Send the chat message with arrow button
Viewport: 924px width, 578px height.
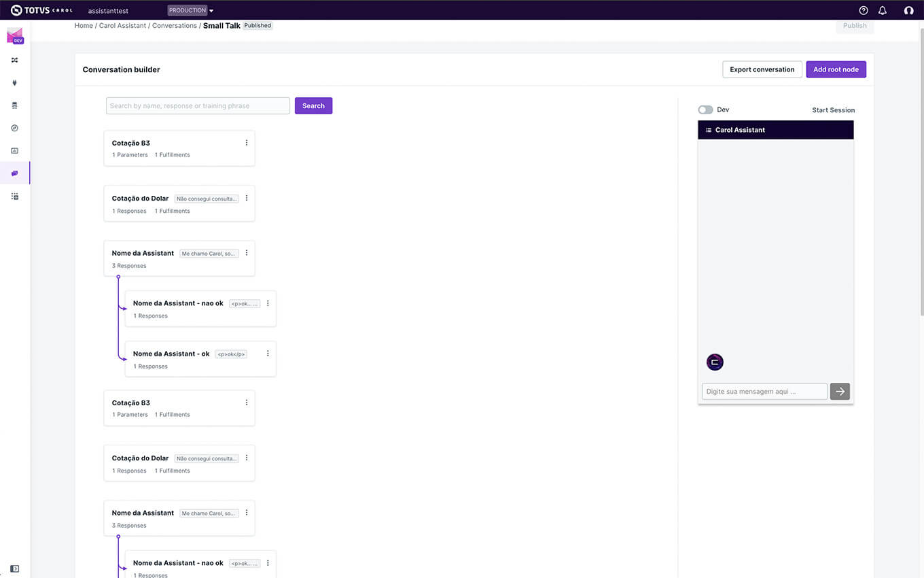coord(840,391)
